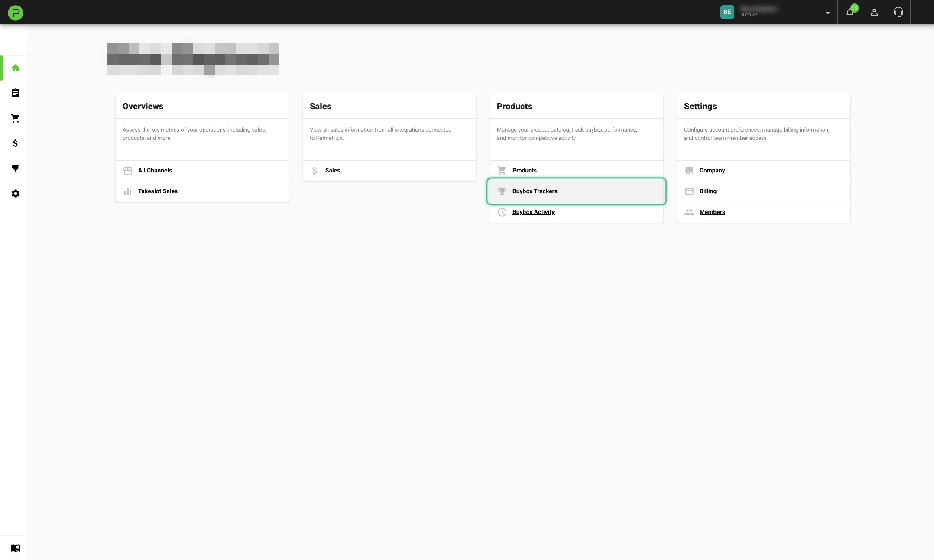
Task: Open documentation via the book icon
Action: [15, 548]
